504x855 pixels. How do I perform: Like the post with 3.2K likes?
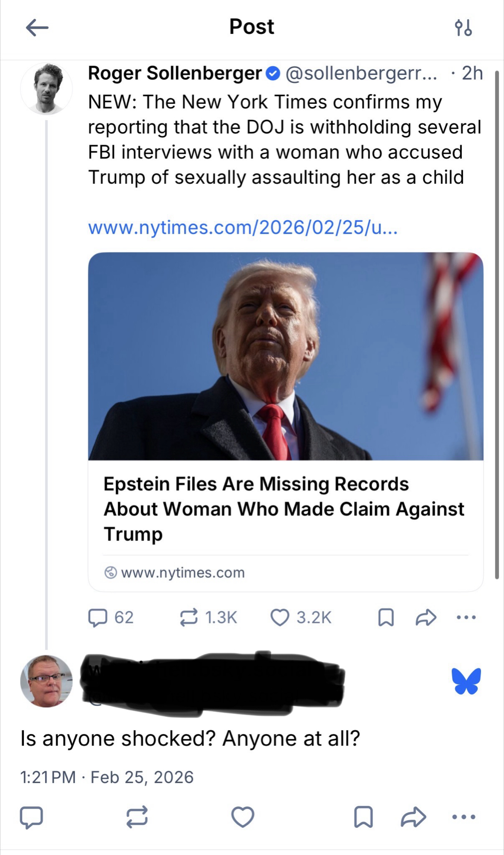pyautogui.click(x=280, y=618)
